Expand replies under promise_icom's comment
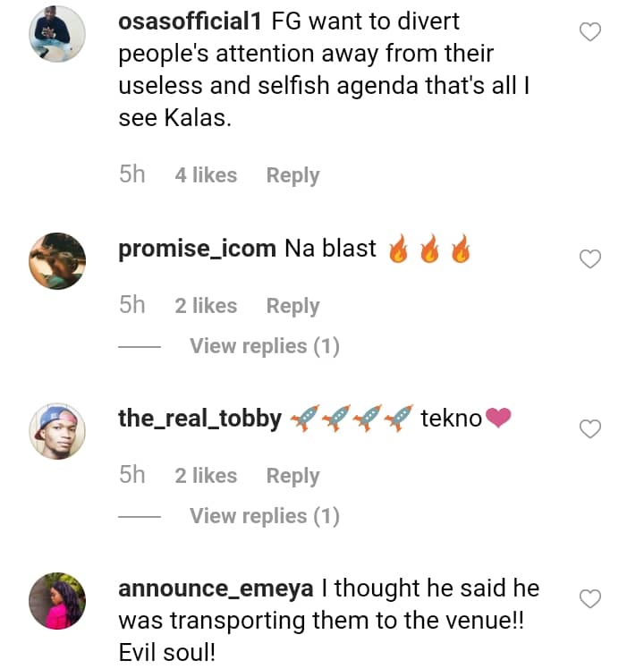This screenshot has width=644, height=669. click(264, 346)
